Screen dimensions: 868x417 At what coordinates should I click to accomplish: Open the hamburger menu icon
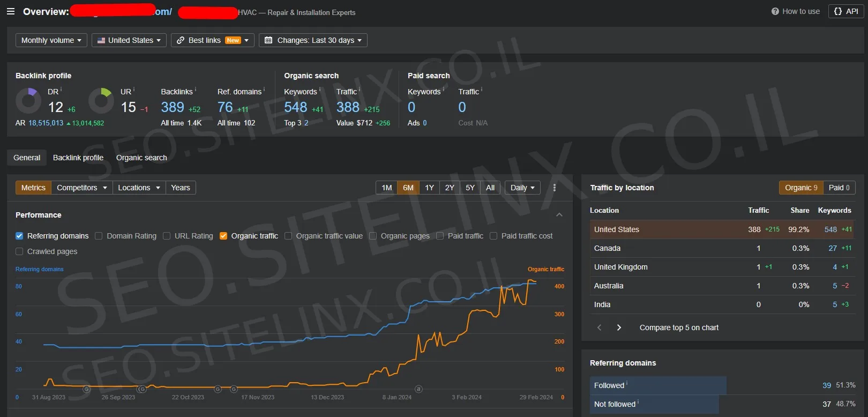tap(11, 11)
